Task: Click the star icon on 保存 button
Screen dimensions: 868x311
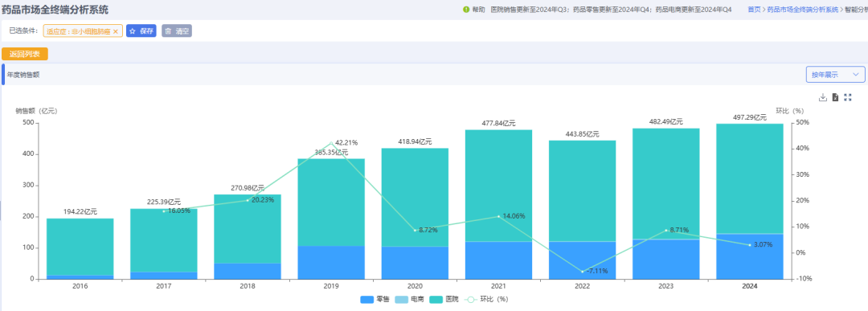Action: click(x=133, y=31)
